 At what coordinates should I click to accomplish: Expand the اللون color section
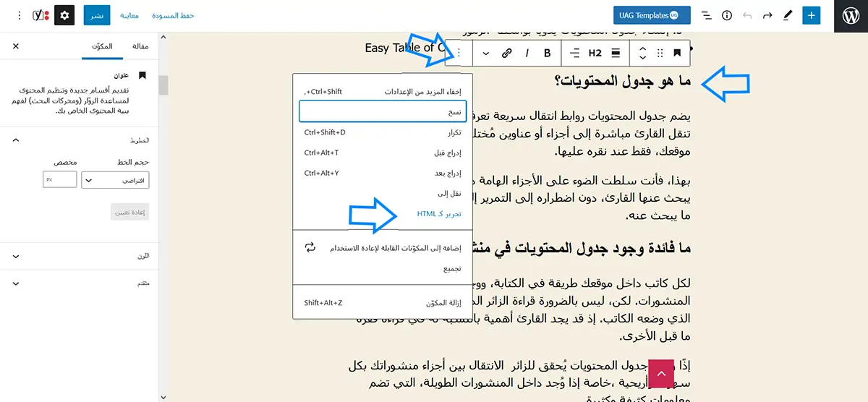click(16, 256)
